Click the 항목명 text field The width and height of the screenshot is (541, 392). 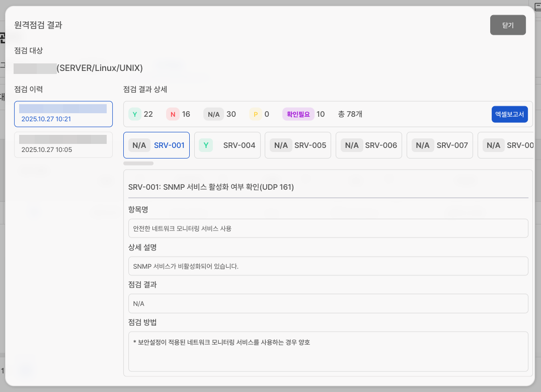click(x=328, y=228)
